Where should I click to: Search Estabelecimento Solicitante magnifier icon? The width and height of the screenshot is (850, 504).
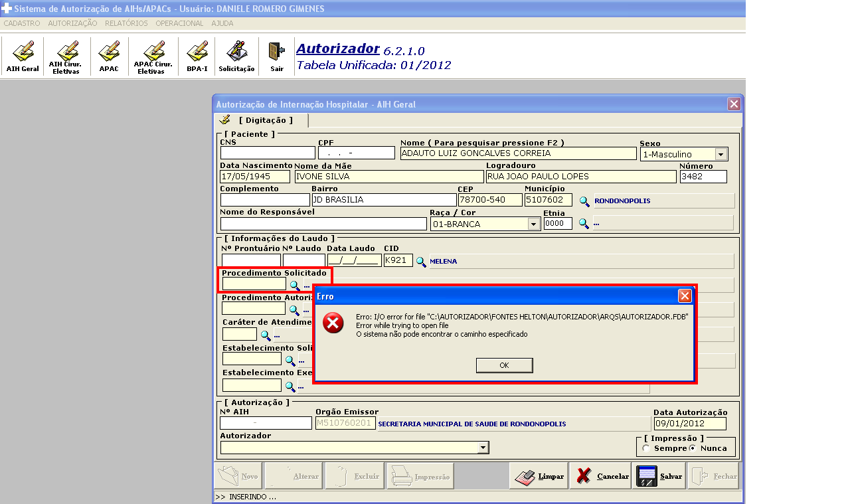pos(290,361)
